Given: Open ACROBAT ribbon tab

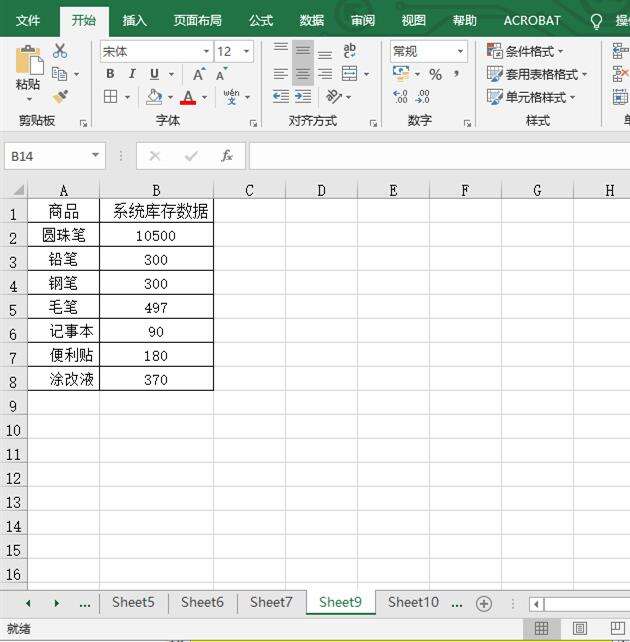Looking at the screenshot, I should tap(532, 20).
